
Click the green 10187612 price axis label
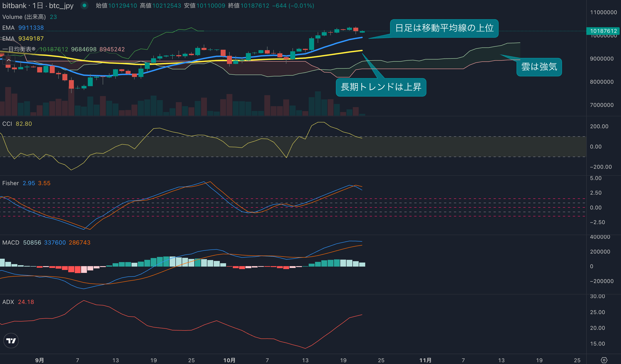603,31
